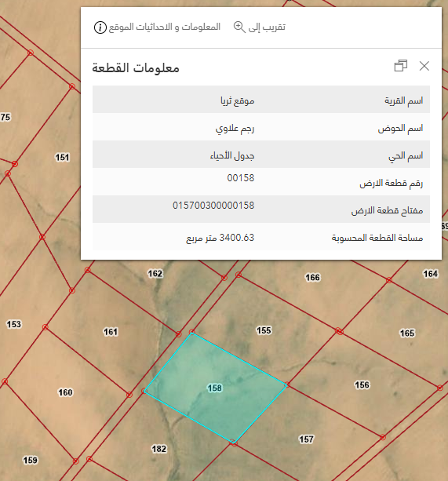Select the highlighted parcel 158 on map
Image resolution: width=448 pixels, height=481 pixels.
215,388
